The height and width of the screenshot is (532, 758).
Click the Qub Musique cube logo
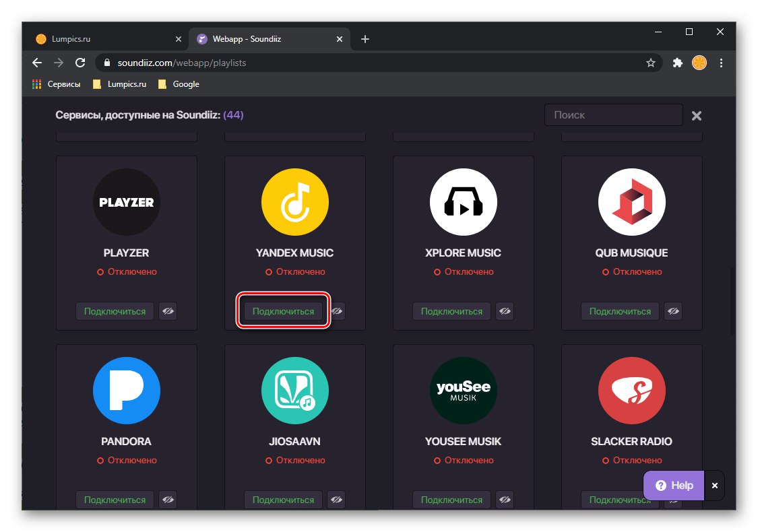[631, 201]
